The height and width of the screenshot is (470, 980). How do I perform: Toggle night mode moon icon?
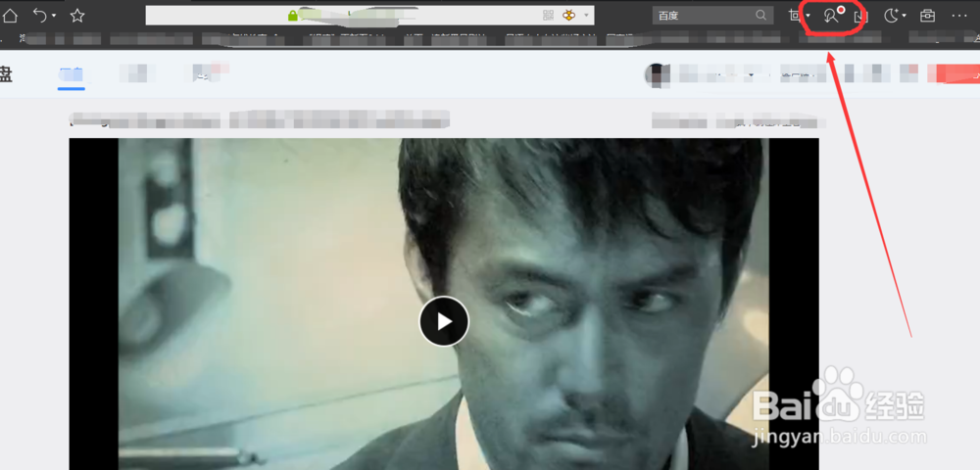click(x=891, y=16)
